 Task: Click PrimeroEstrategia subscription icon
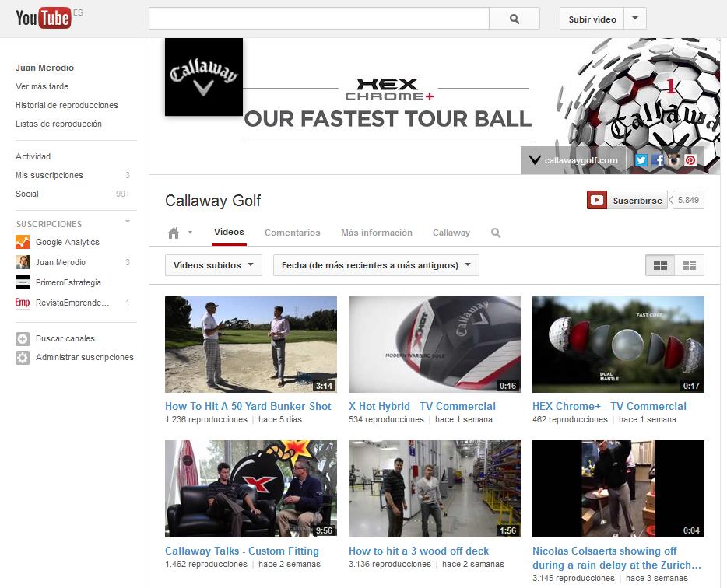pyautogui.click(x=23, y=282)
